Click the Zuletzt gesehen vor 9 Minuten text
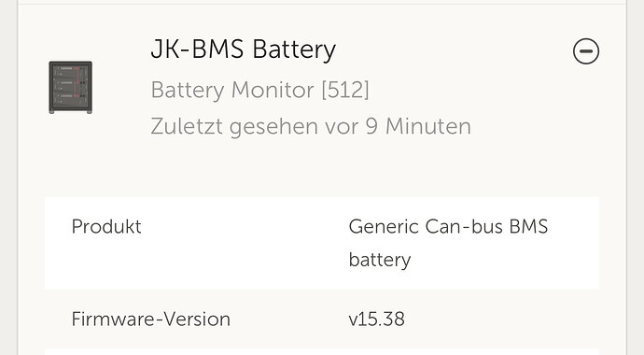 (311, 126)
